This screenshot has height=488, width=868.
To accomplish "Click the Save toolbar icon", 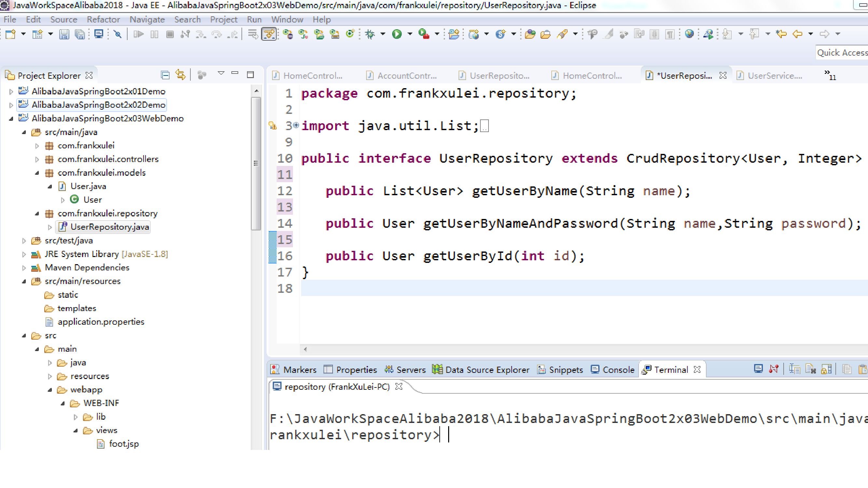I will [64, 34].
